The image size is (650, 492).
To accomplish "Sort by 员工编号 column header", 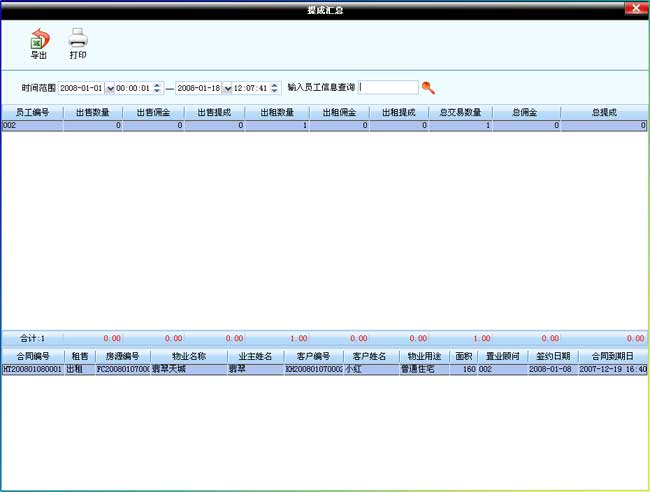I will click(32, 113).
